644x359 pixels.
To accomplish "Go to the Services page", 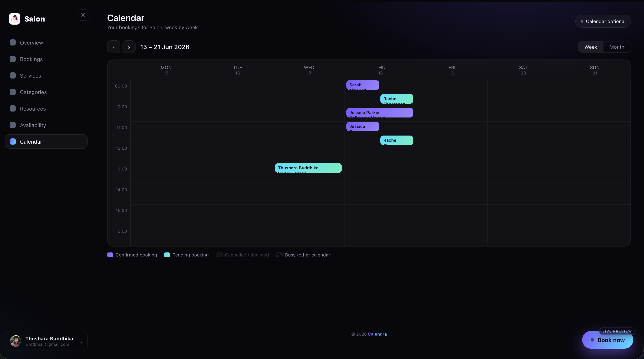I will click(46, 75).
